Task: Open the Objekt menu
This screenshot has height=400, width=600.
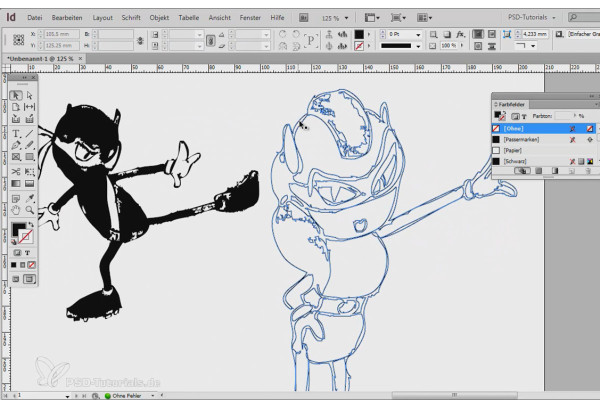Action: coord(159,18)
